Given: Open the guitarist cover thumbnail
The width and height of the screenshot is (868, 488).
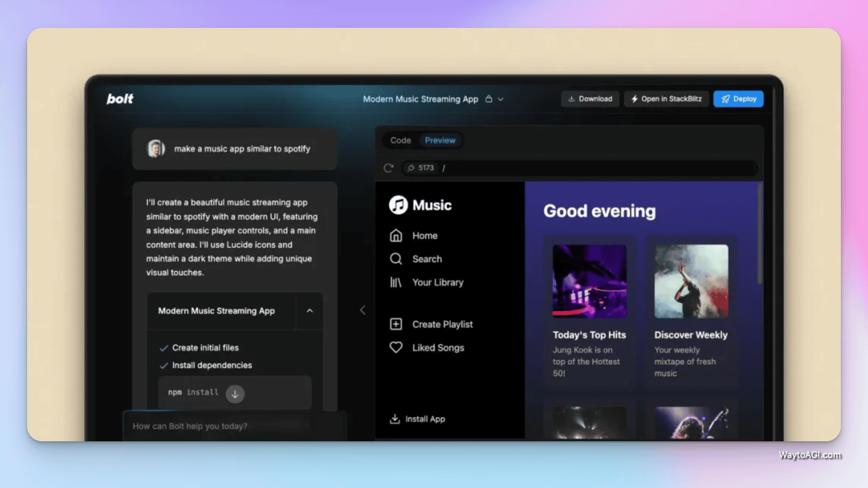Looking at the screenshot, I should pos(691,422).
